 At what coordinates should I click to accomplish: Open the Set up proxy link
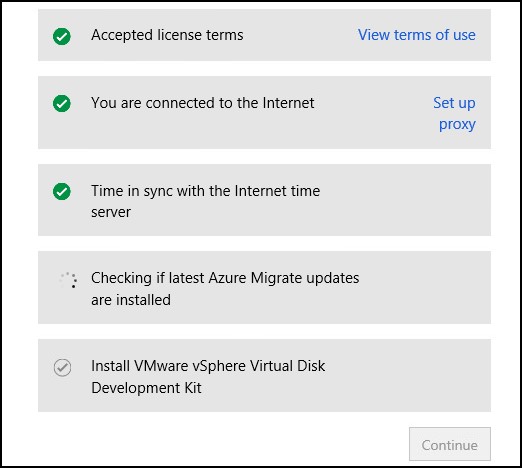tap(454, 113)
